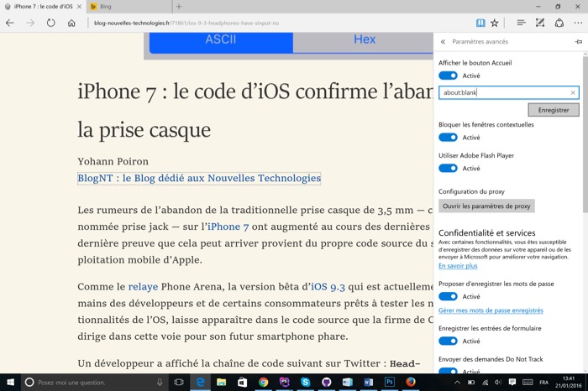Toggle 'Utiliser Adobe Flash Player' switch
588x391 pixels.
[x=448, y=169]
